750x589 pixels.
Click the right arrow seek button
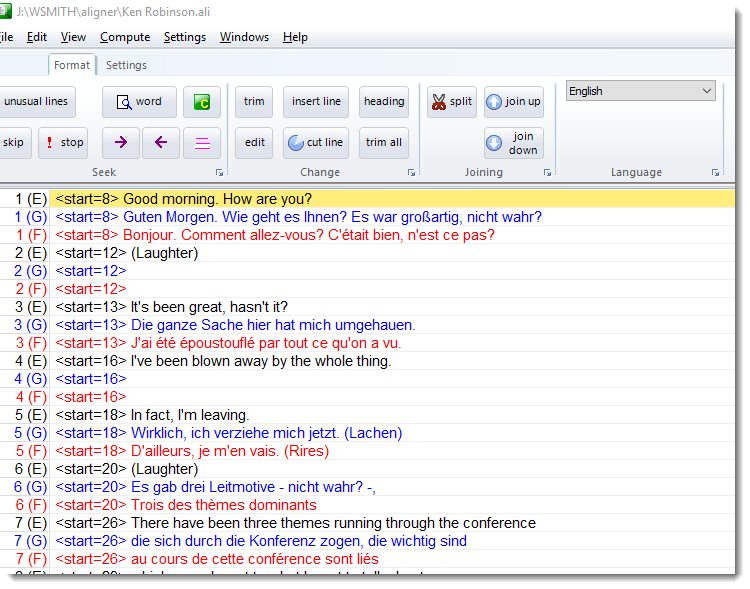point(121,143)
